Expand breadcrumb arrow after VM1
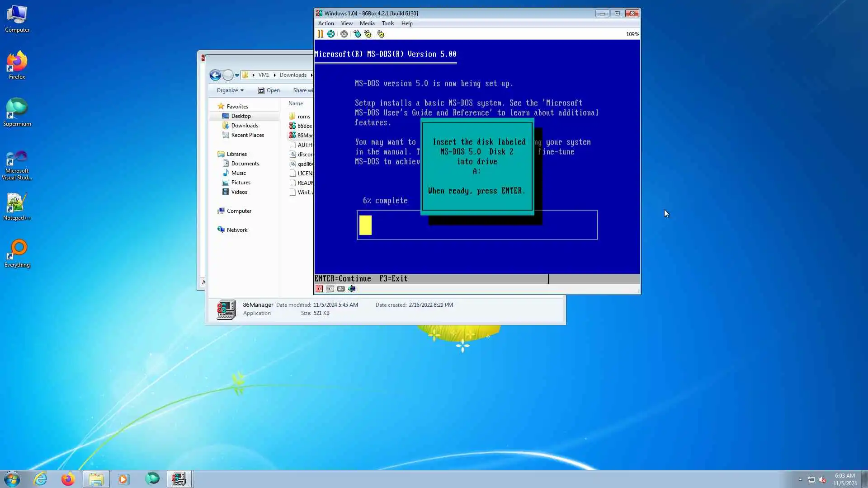The height and width of the screenshot is (488, 868). point(274,75)
